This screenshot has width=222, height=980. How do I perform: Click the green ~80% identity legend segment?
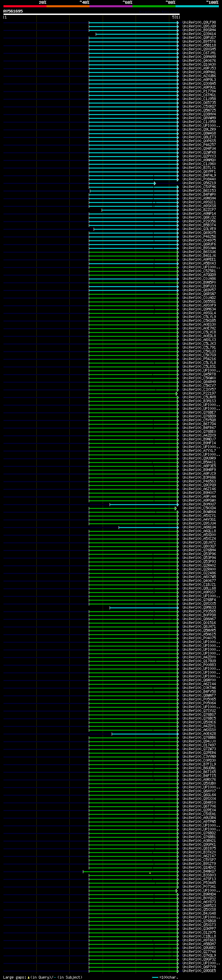[154, 6]
